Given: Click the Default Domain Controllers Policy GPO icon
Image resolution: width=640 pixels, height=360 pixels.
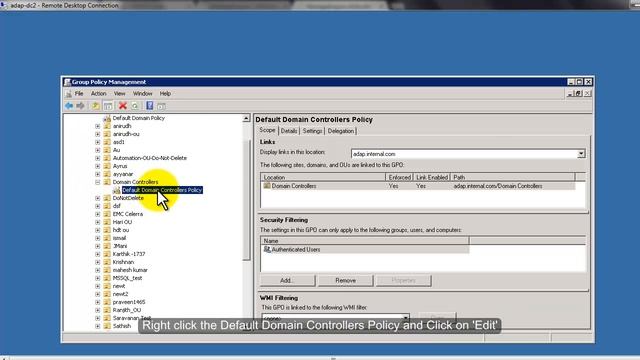Looking at the screenshot, I should (x=117, y=190).
